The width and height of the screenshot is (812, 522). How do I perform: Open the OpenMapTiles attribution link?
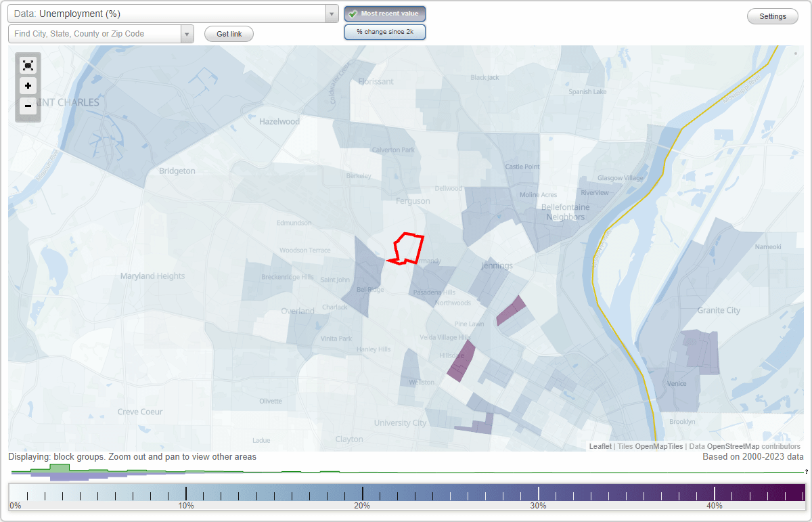658,446
